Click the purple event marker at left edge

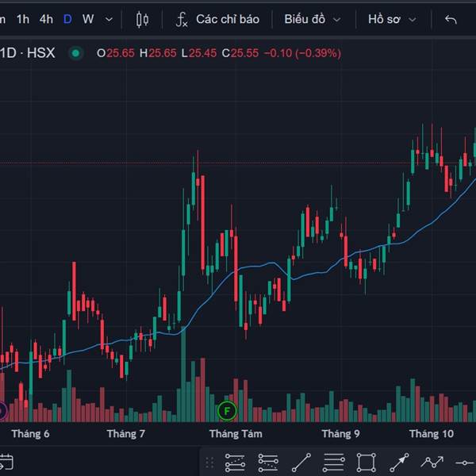click(x=2, y=412)
